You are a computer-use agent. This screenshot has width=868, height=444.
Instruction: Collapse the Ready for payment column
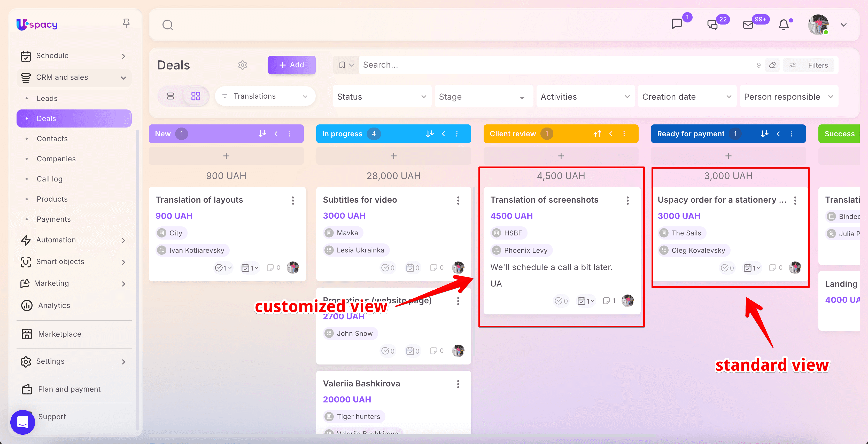(x=778, y=134)
